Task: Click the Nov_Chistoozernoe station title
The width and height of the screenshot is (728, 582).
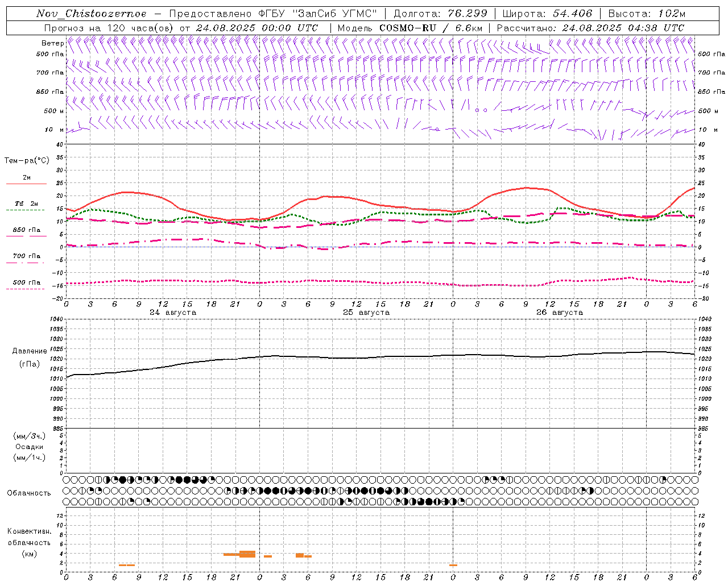Action: 92,14
